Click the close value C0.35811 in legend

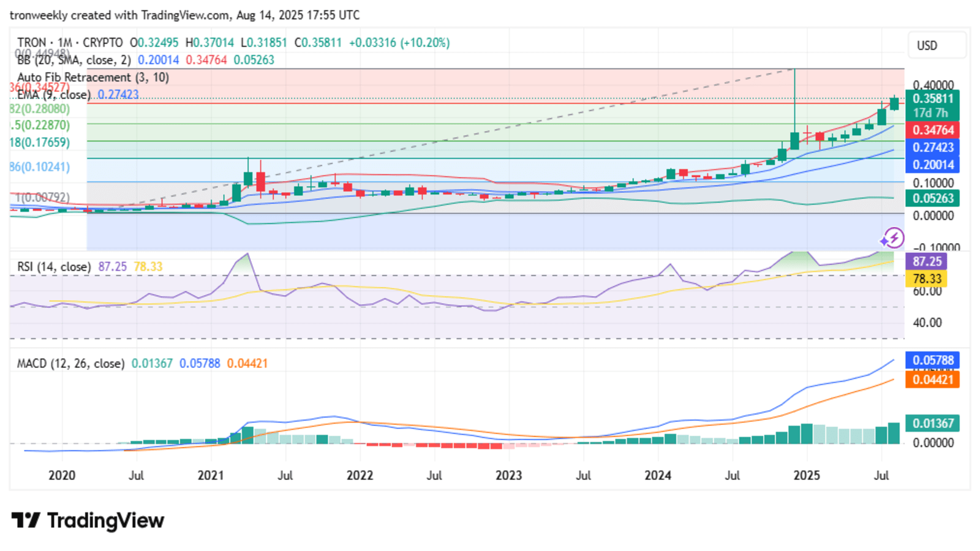tap(318, 43)
